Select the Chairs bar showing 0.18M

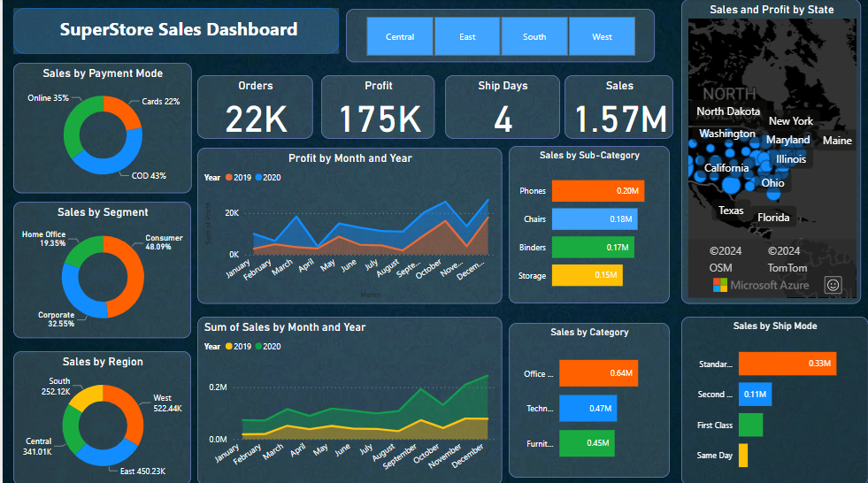point(594,219)
